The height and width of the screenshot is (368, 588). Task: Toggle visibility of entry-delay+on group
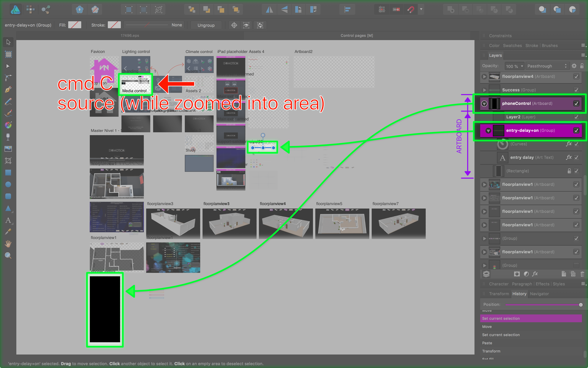(x=576, y=131)
